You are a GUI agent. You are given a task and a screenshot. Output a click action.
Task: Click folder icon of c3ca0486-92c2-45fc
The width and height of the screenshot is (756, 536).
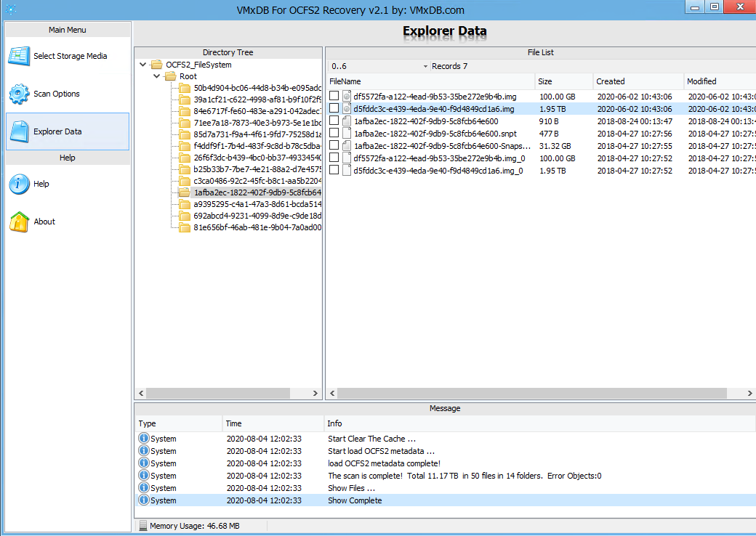pos(185,181)
